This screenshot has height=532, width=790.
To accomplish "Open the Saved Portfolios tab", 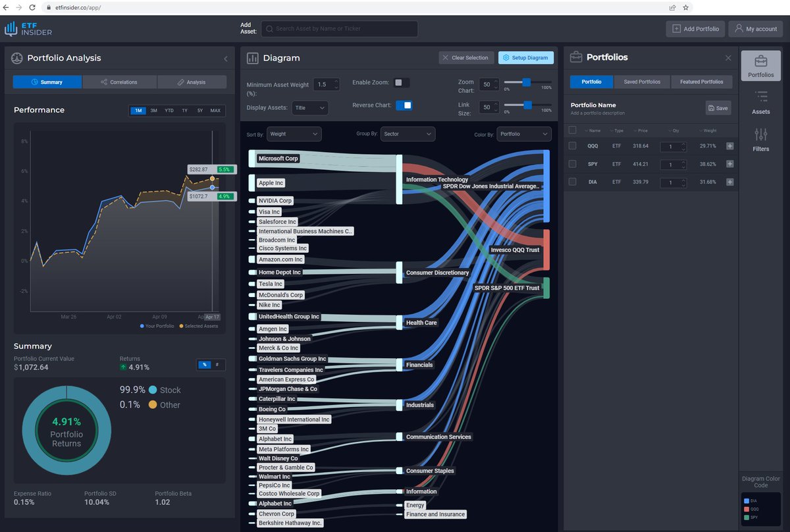I will tap(642, 82).
